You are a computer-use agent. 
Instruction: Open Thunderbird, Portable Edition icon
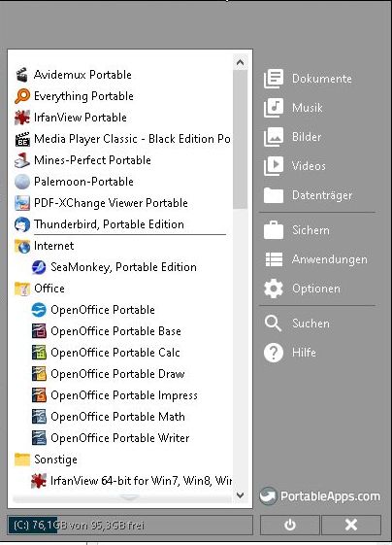[22, 224]
